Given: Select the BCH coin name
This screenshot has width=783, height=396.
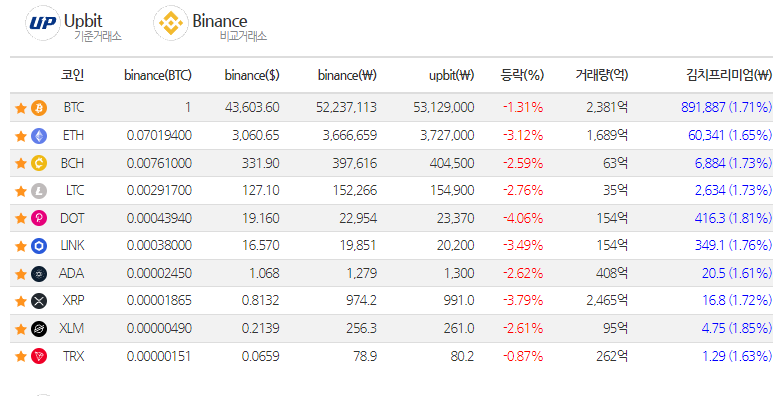Looking at the screenshot, I should pos(72,163).
